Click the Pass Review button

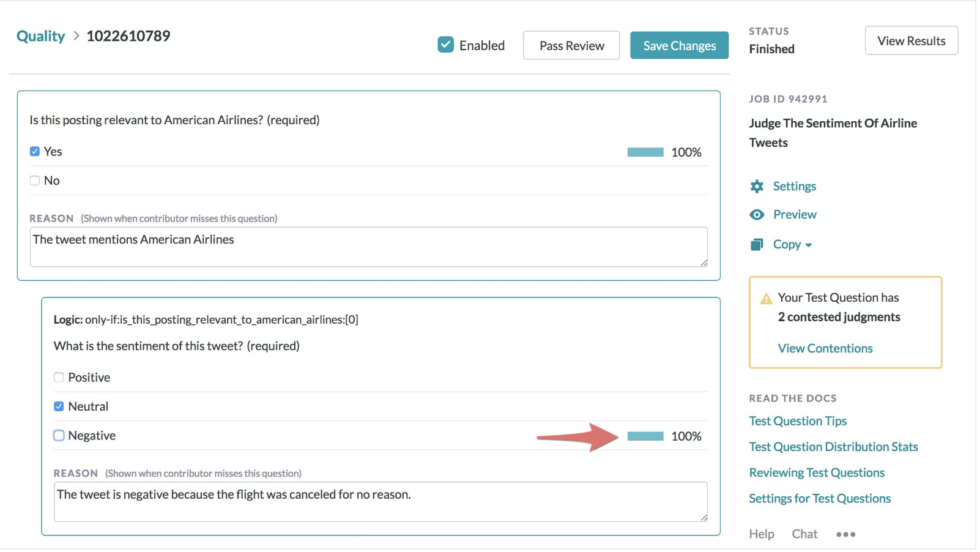(x=571, y=46)
